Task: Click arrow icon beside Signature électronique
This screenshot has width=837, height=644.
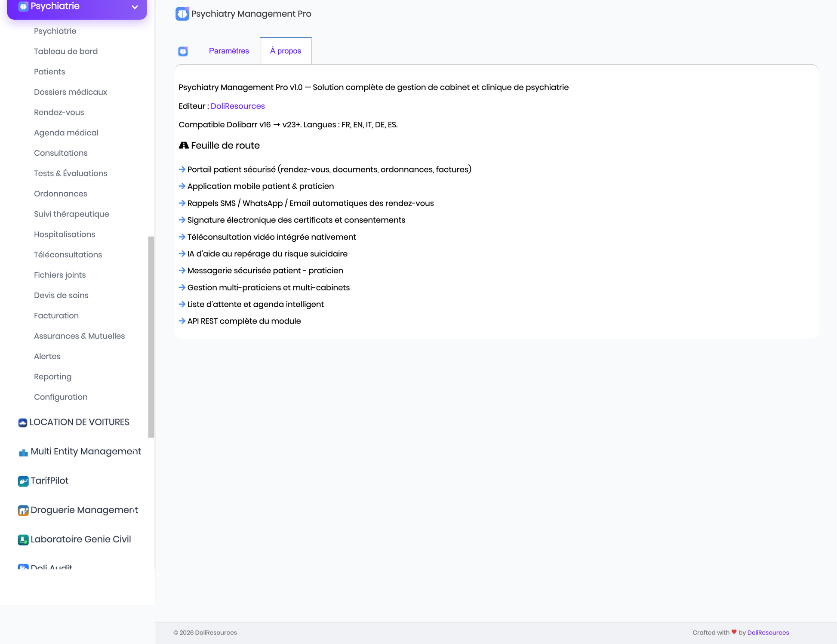Action: [182, 220]
